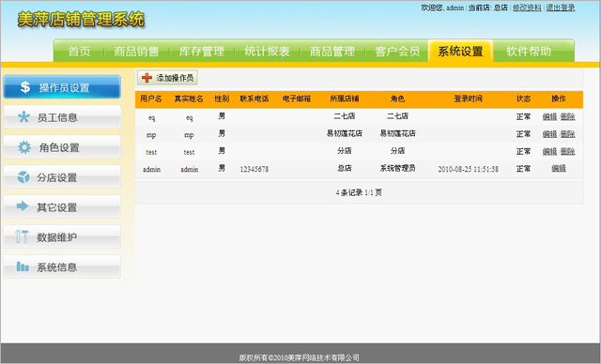This screenshot has width=601, height=364.
Task: Open 数据维护 sidebar item
Action: 62,236
